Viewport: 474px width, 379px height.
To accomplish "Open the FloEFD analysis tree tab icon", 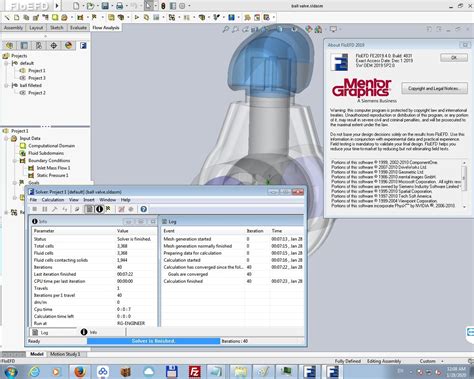I will [83, 45].
